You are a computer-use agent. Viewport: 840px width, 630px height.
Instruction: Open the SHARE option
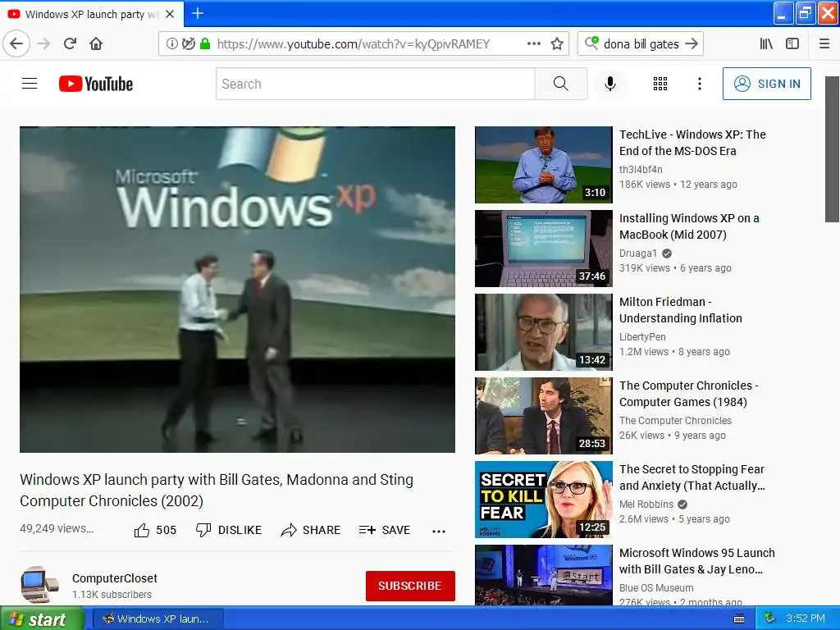pyautogui.click(x=311, y=530)
